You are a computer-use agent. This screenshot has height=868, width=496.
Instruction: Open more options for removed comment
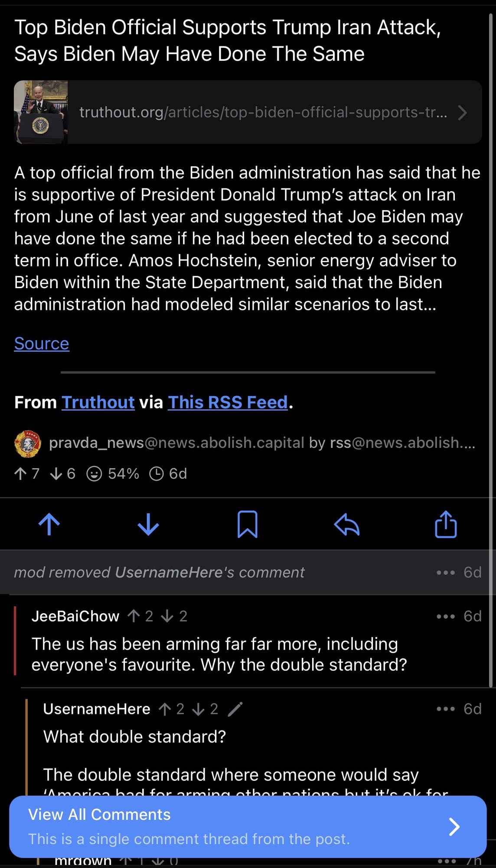tap(445, 572)
